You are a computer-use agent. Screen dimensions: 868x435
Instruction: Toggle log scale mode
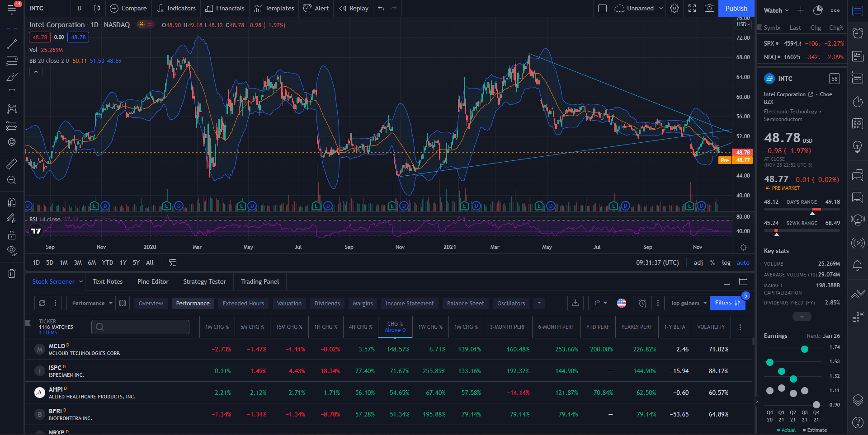726,262
